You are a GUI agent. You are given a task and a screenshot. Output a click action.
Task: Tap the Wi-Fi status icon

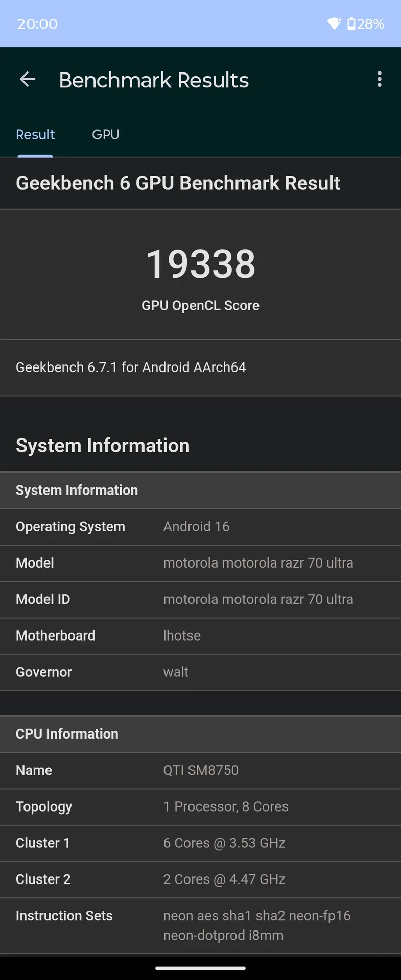tap(334, 23)
